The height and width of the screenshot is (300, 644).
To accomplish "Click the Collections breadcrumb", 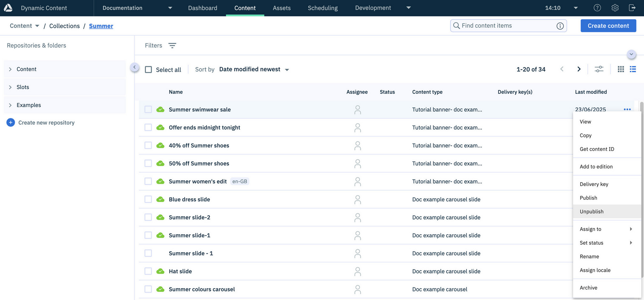I will (64, 26).
